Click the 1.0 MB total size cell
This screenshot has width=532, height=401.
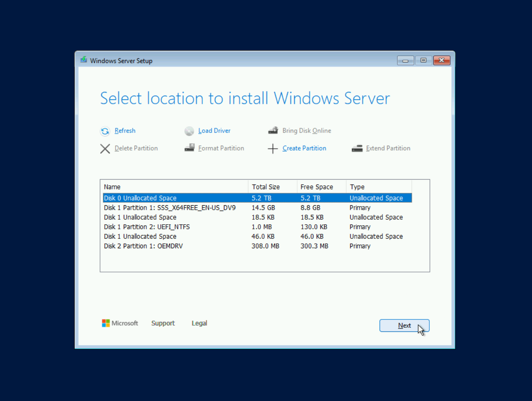[262, 227]
